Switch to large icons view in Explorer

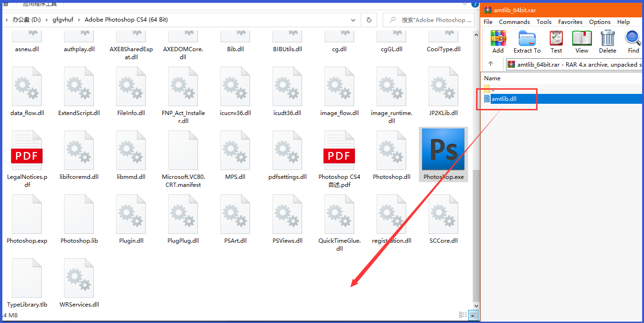tap(473, 315)
